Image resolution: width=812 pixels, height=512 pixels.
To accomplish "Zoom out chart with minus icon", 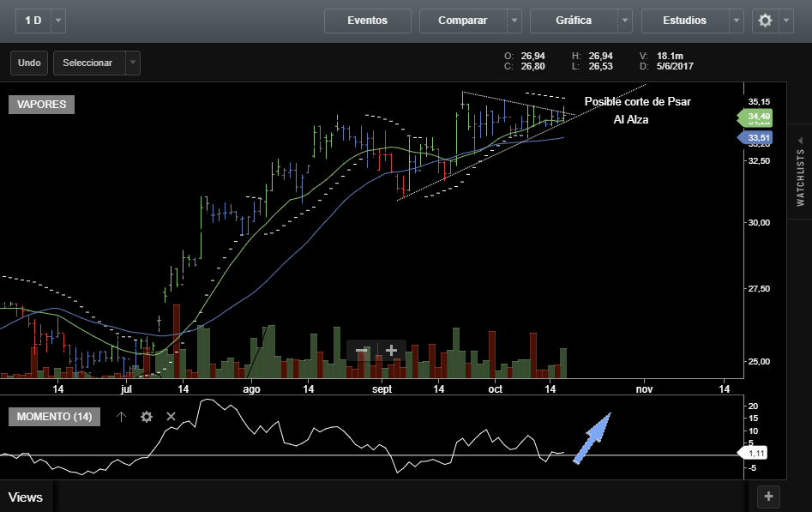I will 361,351.
